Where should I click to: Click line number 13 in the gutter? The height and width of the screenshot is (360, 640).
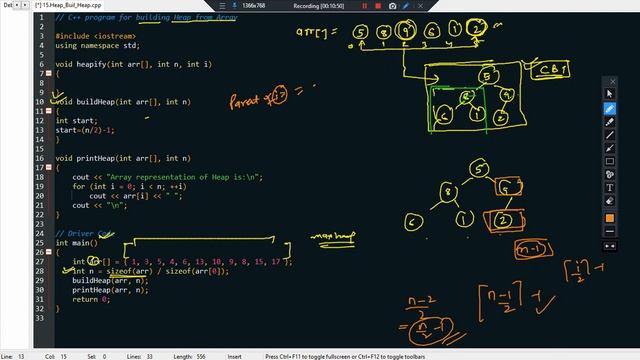coord(39,130)
